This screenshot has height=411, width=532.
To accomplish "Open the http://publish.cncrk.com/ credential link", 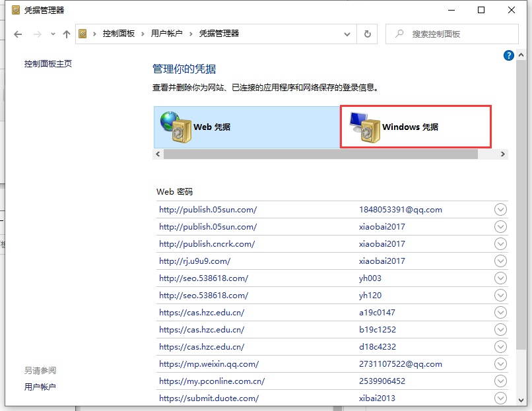I will (207, 243).
